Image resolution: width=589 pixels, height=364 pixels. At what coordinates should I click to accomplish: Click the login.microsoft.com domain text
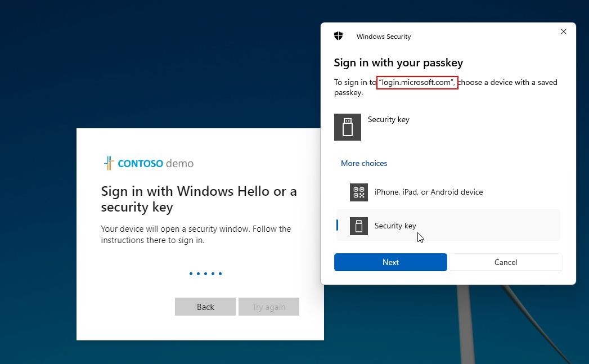point(417,82)
